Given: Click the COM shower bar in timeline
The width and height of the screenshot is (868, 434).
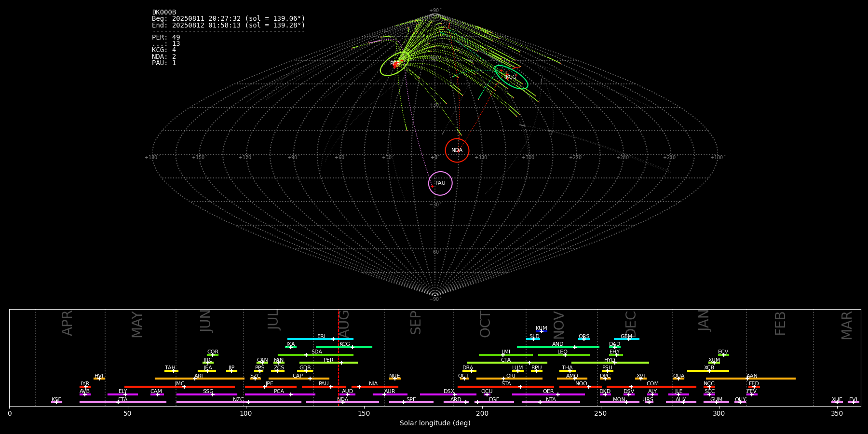Looking at the screenshot, I should coord(652,387).
